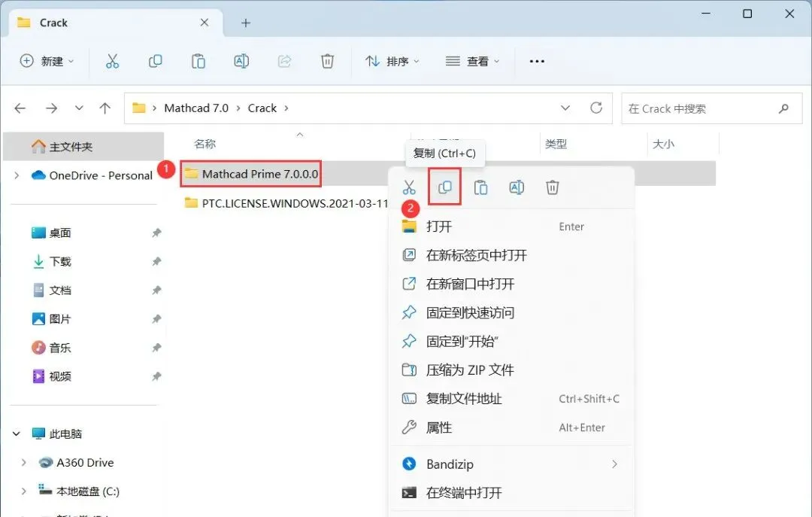Select 在终端中打开 in the context menu
Viewport: 812px width, 517px height.
click(x=511, y=493)
